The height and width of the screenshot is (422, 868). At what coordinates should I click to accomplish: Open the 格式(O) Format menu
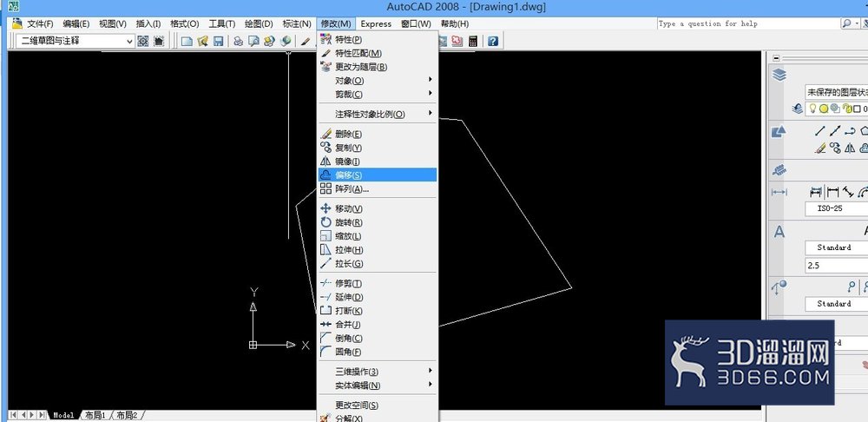pyautogui.click(x=184, y=23)
